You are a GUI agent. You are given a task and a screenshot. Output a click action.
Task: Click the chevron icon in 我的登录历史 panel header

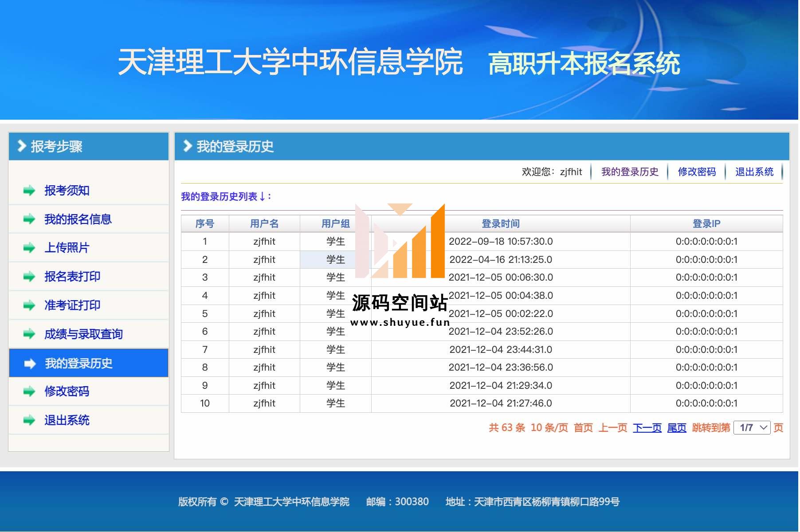[x=188, y=146]
